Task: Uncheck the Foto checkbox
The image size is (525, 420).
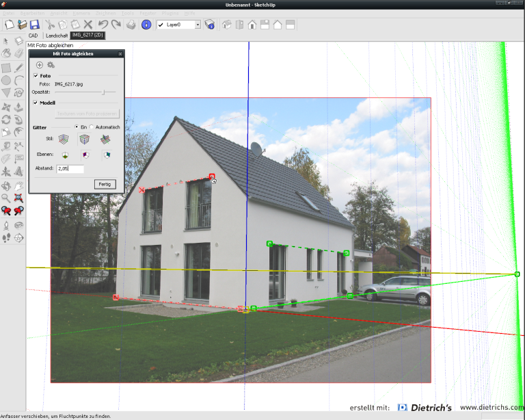Action: click(36, 76)
